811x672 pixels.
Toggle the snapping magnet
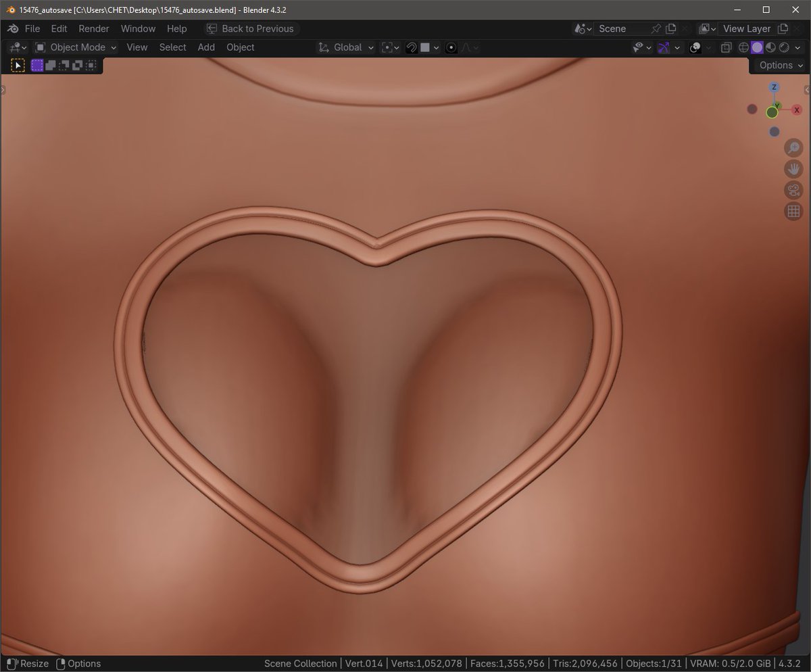(x=411, y=47)
